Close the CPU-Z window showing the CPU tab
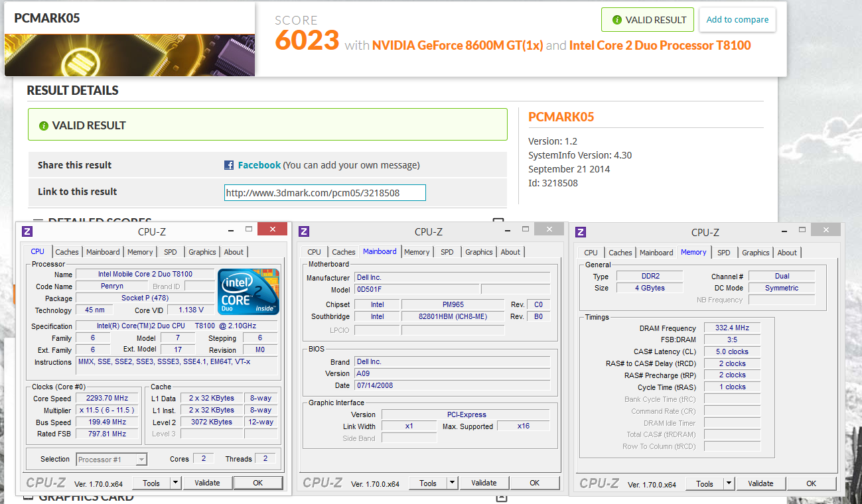The height and width of the screenshot is (504, 862). [x=272, y=229]
